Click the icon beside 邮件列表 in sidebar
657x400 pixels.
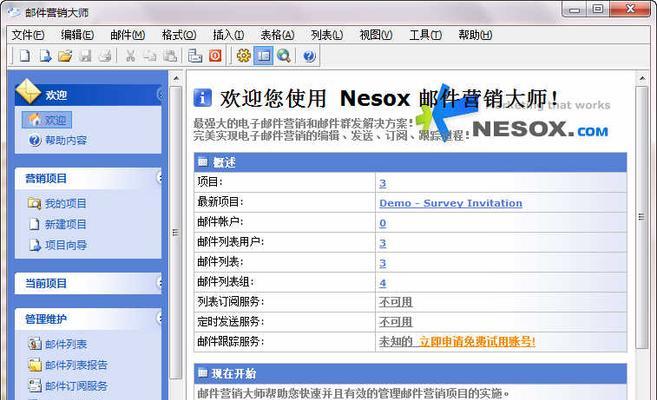[x=35, y=344]
